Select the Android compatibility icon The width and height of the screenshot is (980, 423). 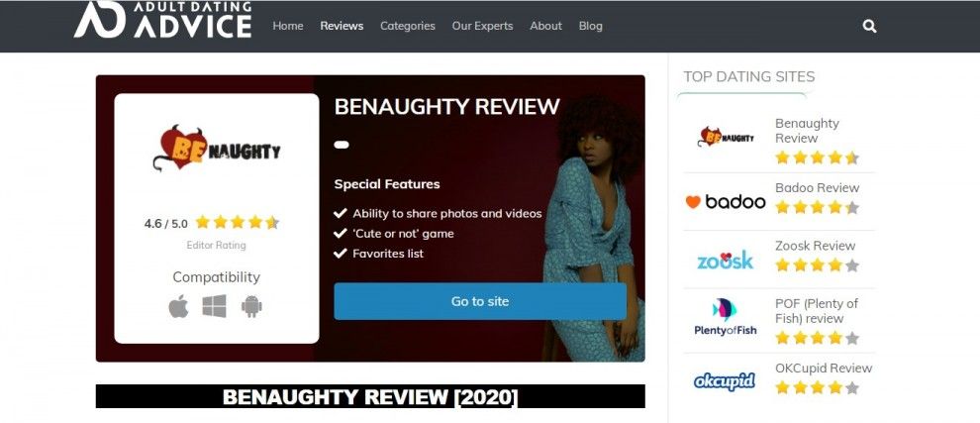251,306
